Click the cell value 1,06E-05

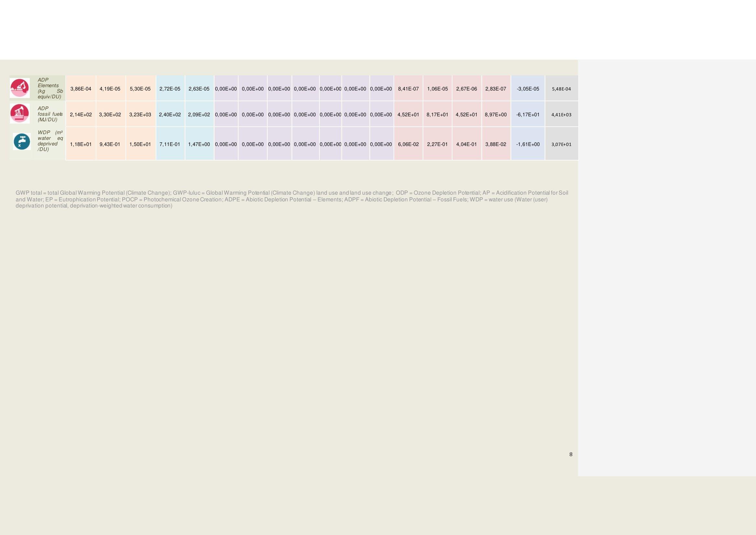[438, 89]
